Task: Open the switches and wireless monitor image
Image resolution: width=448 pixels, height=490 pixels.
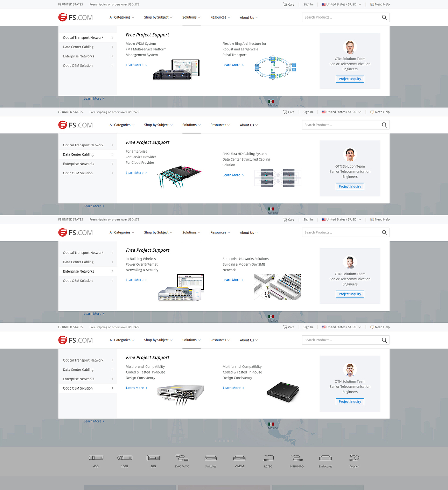Action: (x=181, y=287)
